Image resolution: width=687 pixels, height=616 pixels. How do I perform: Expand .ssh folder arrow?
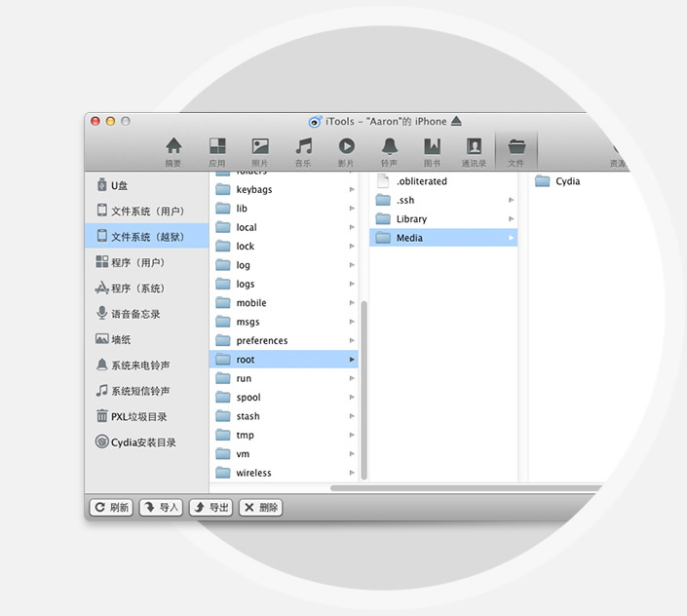(511, 200)
